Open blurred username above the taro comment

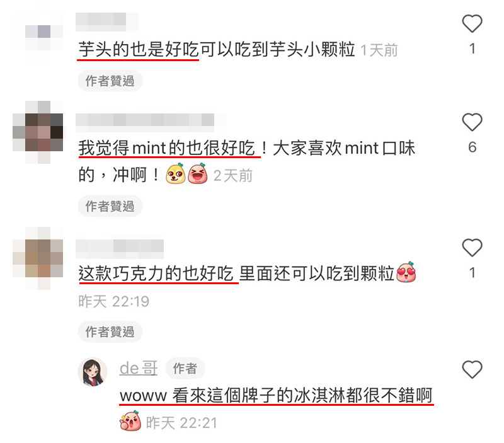[x=107, y=22]
